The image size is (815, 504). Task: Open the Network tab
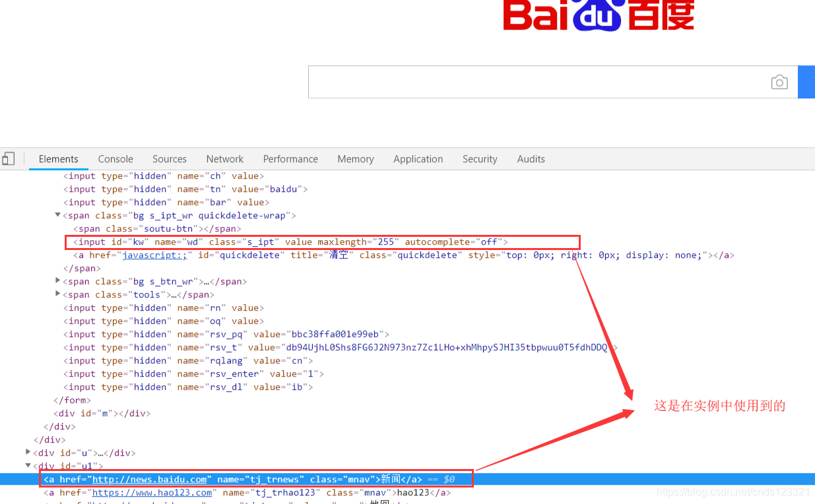[x=225, y=159]
